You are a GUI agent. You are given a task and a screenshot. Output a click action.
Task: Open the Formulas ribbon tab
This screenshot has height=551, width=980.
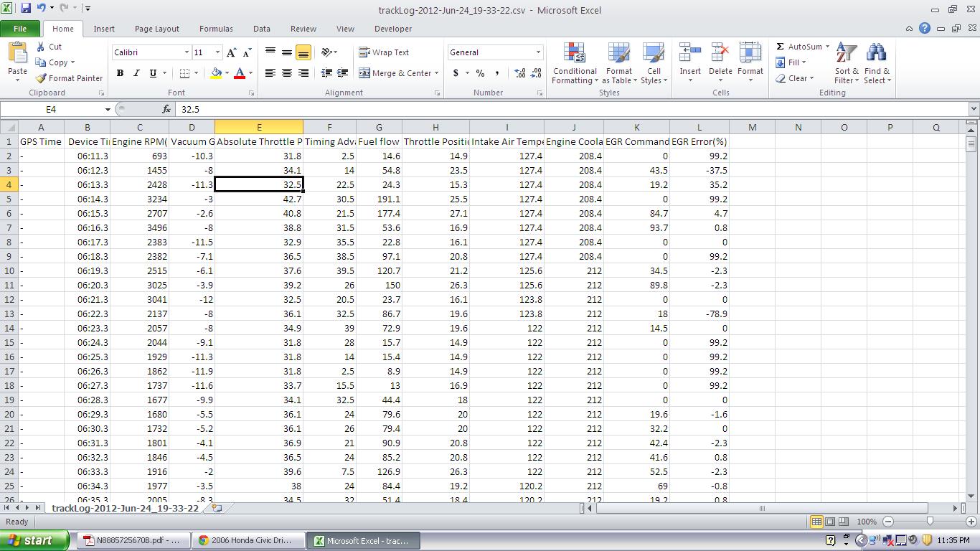point(216,29)
